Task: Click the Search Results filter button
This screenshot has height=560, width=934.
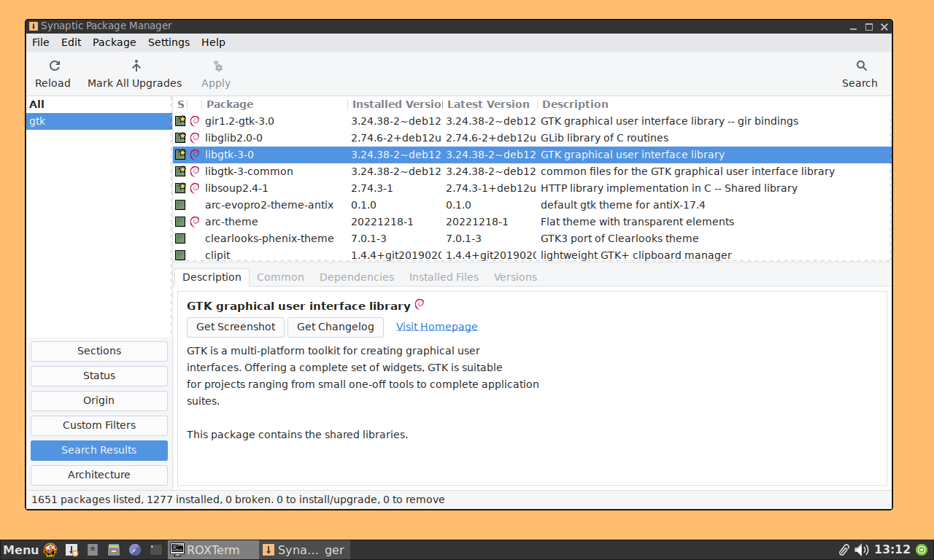Action: (x=99, y=450)
